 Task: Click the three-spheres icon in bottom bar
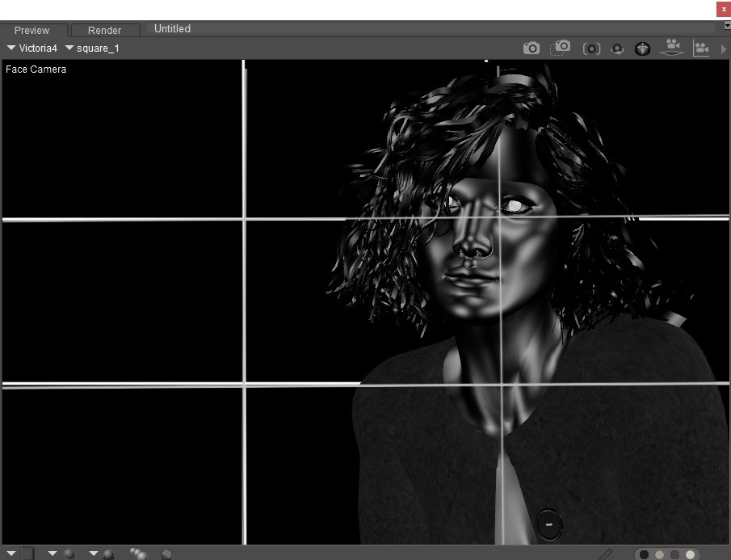tap(138, 554)
